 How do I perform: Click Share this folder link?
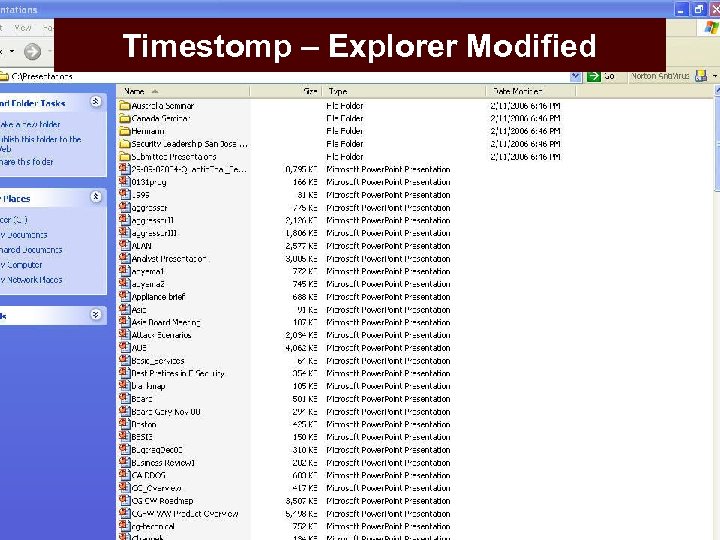coord(27,162)
